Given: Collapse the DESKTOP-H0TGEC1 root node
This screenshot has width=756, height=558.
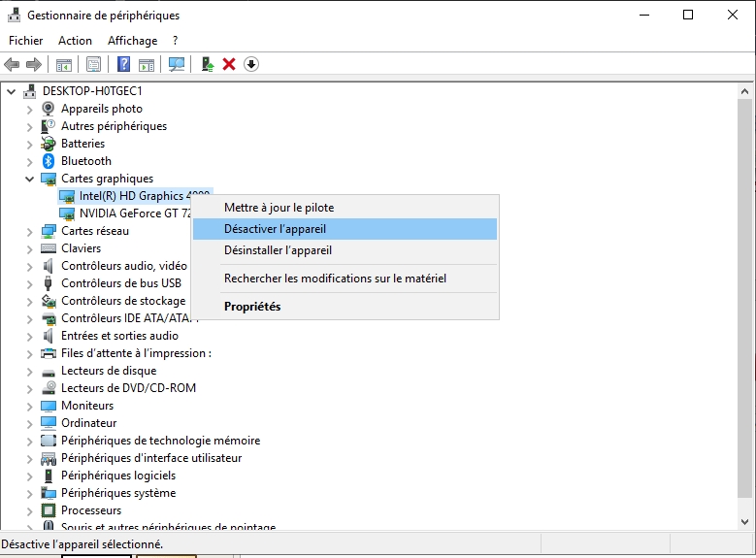Looking at the screenshot, I should pyautogui.click(x=12, y=91).
